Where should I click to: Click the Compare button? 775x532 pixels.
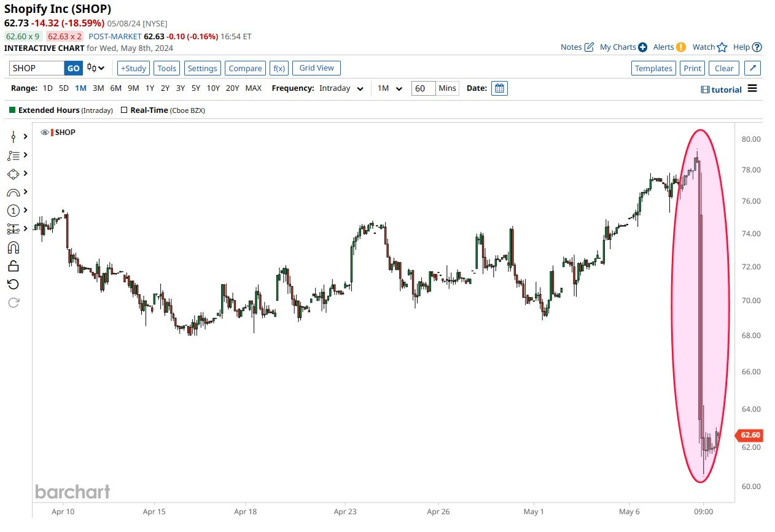[245, 68]
